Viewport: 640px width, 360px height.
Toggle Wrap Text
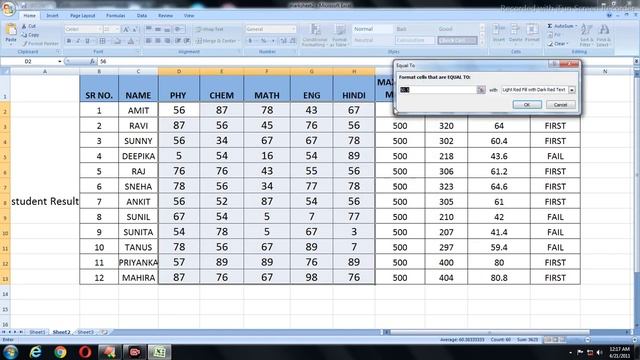pyautogui.click(x=210, y=29)
